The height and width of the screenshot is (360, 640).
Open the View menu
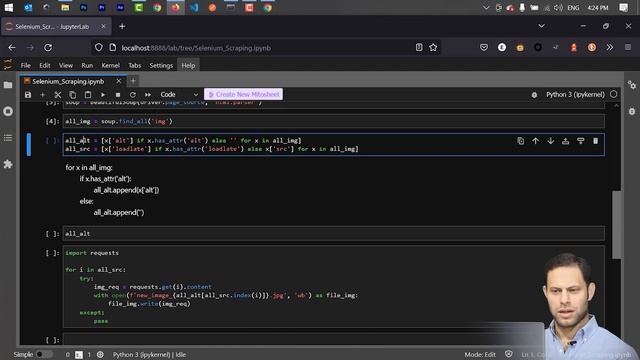(65, 65)
